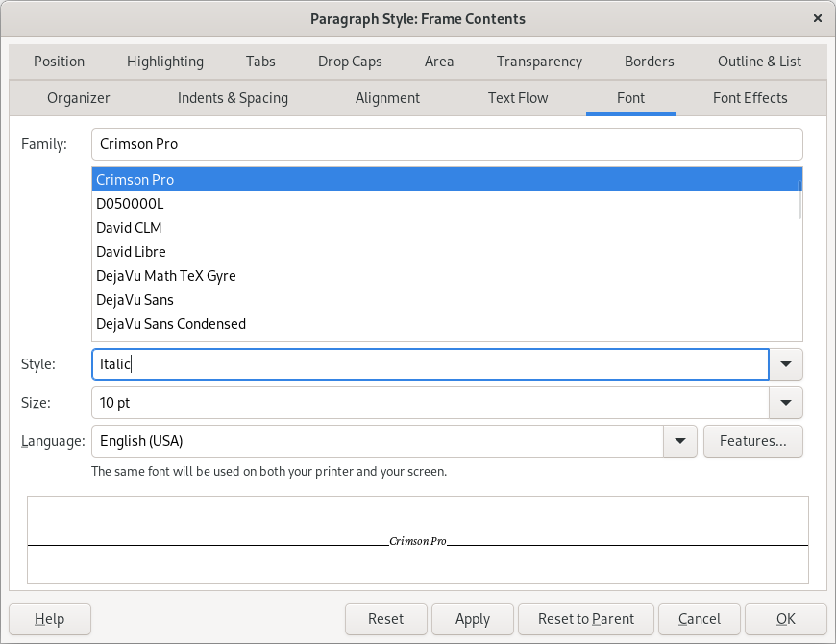
Task: Open the Outline & List tab
Action: point(759,62)
